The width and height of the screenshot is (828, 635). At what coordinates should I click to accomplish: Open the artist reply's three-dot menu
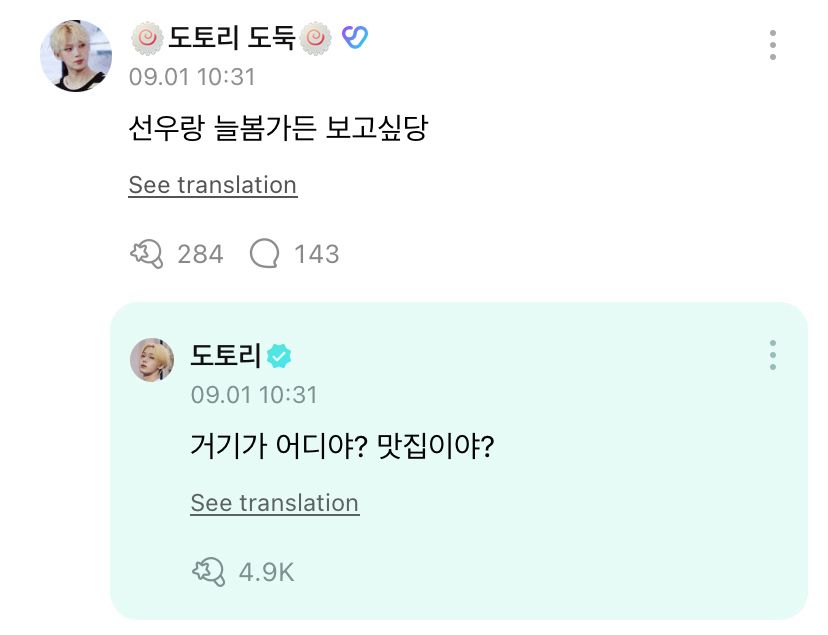tap(772, 355)
